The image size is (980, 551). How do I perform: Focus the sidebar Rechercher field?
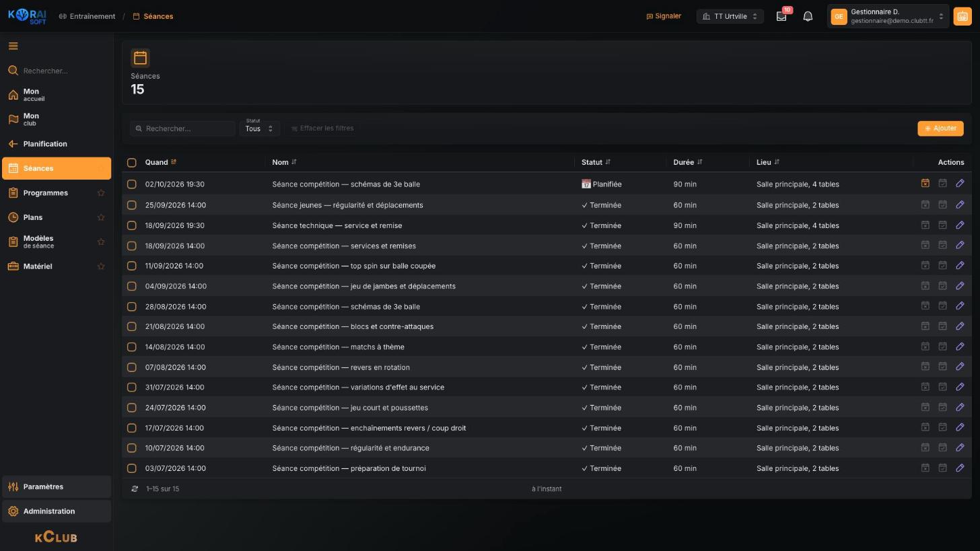click(x=57, y=71)
